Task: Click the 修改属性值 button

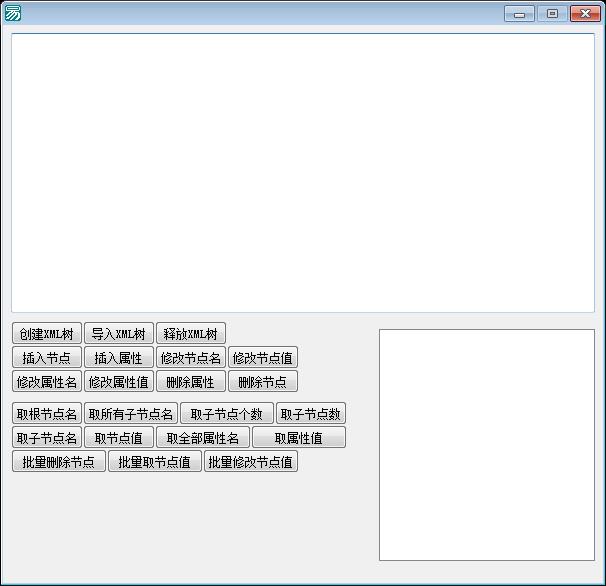Action: pyautogui.click(x=119, y=381)
